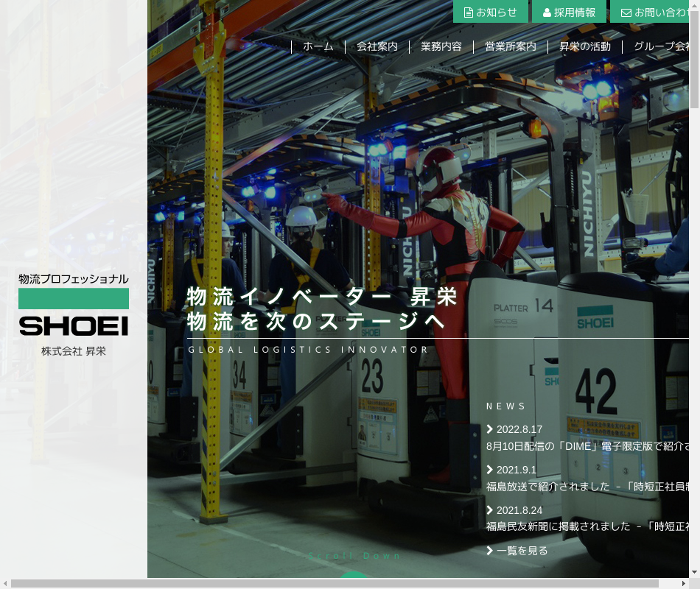This screenshot has width=700, height=589.
Task: Click the SHOEI company logo
Action: click(x=74, y=315)
